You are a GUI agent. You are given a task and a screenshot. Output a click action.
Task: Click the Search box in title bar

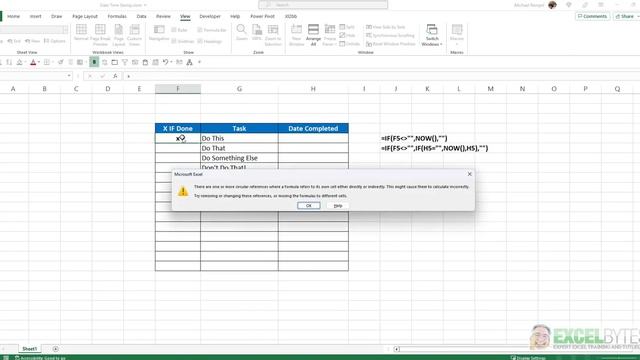pos(323,5)
